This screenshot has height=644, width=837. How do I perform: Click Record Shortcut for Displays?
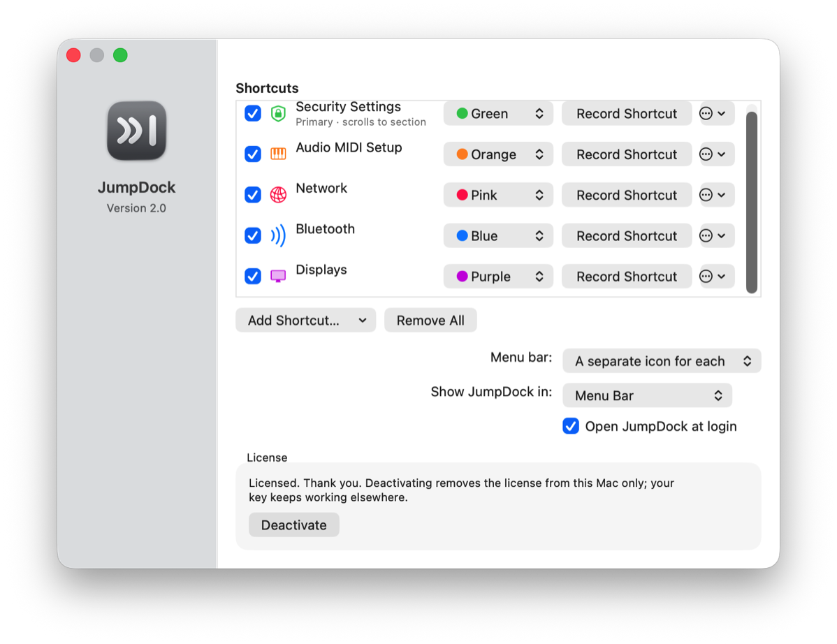(x=627, y=277)
